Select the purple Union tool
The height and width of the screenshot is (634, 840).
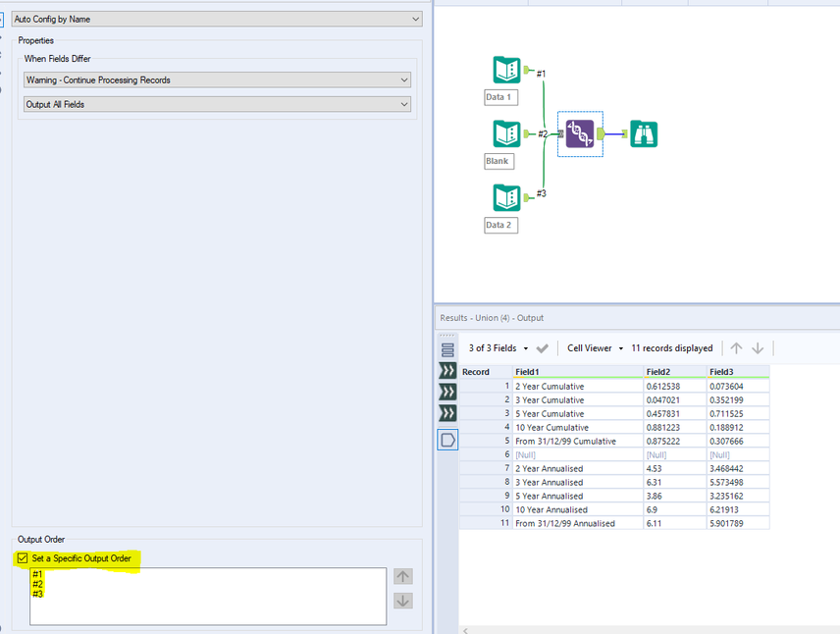pos(580,134)
